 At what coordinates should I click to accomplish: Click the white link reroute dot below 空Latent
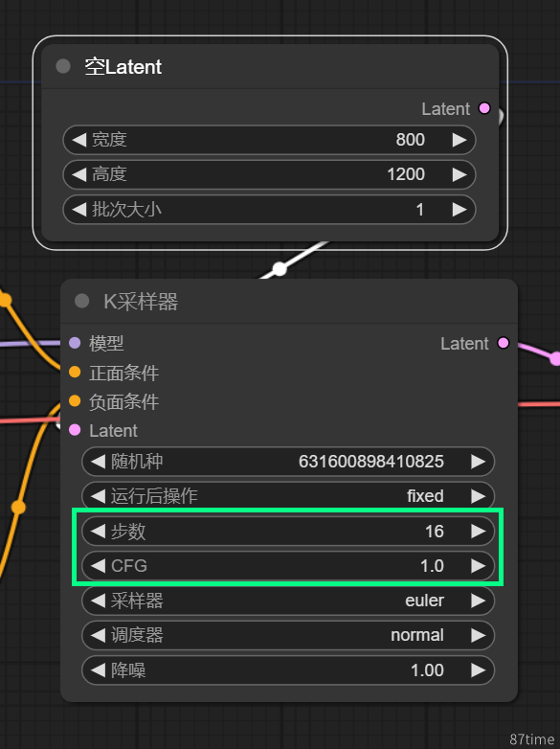coord(280,269)
